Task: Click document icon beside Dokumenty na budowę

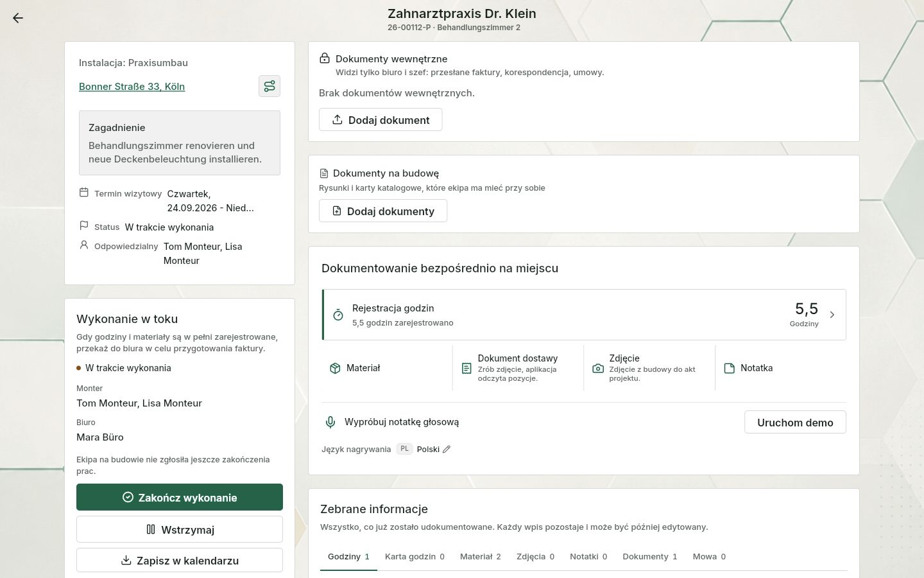Action: [324, 173]
